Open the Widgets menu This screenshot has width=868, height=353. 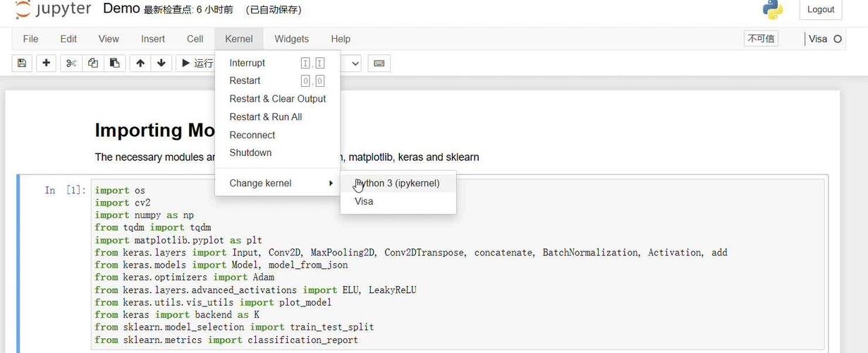pyautogui.click(x=291, y=39)
